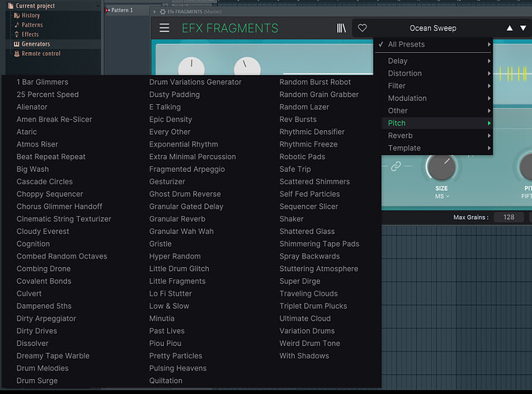This screenshot has width=532, height=394.
Task: Load the Scattered Shimmers preset
Action: point(314,181)
